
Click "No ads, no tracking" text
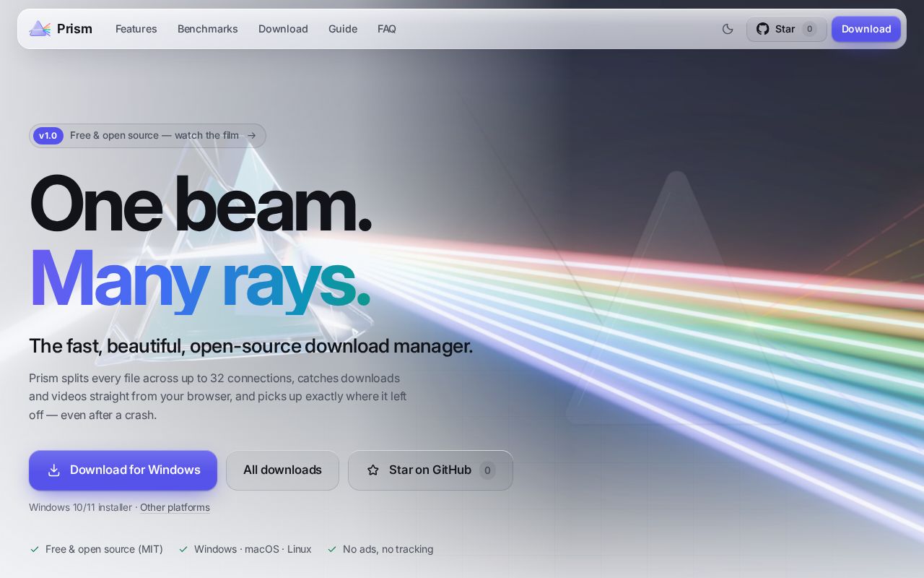388,549
